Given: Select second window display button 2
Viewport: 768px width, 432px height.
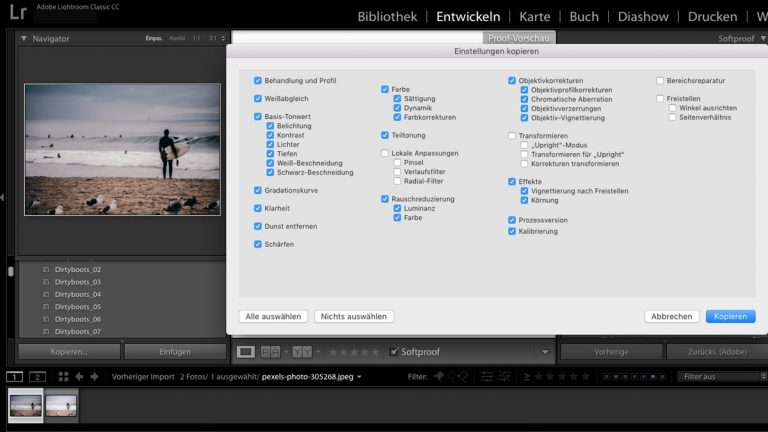Looking at the screenshot, I should click(37, 377).
